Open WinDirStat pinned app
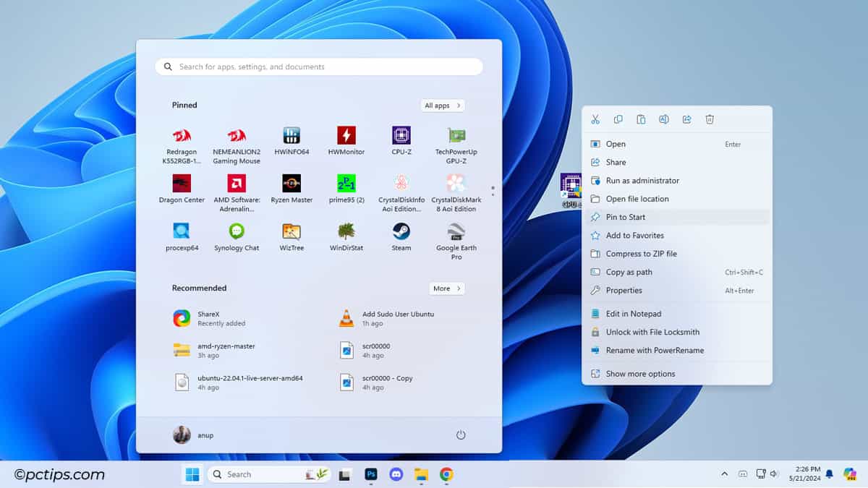Screen dimensions: 868x488 click(x=346, y=236)
